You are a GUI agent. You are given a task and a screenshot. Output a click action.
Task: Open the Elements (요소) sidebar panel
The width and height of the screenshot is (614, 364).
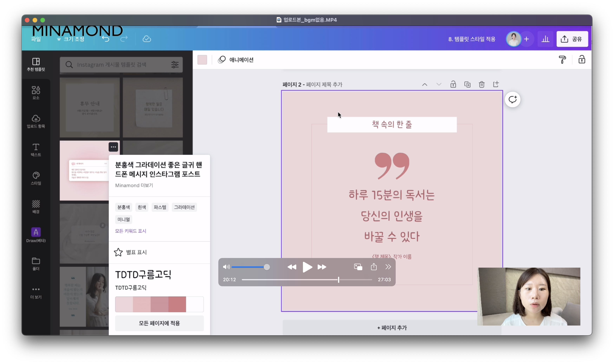[x=36, y=93]
